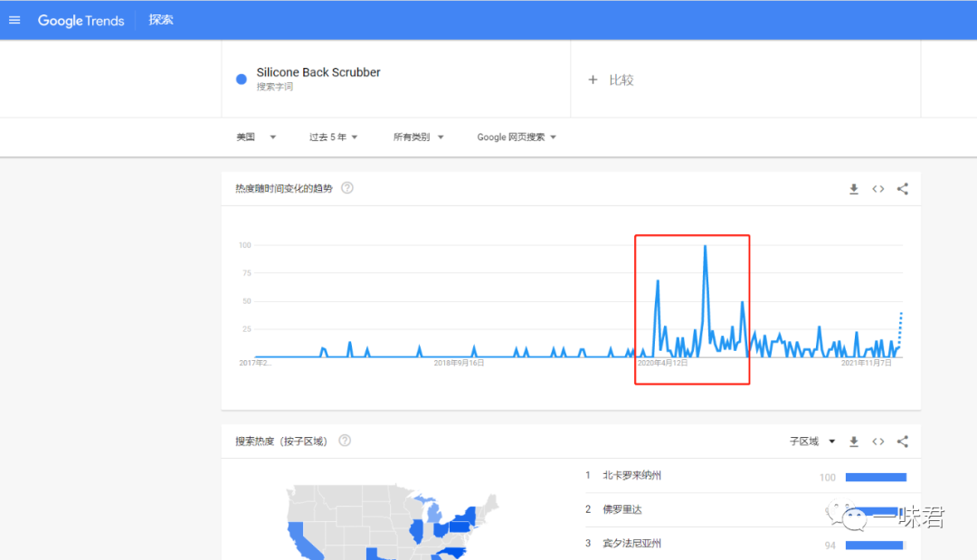Expand Google 网页搜索 search type dropdown
Screen dimensions: 977x560
click(517, 138)
